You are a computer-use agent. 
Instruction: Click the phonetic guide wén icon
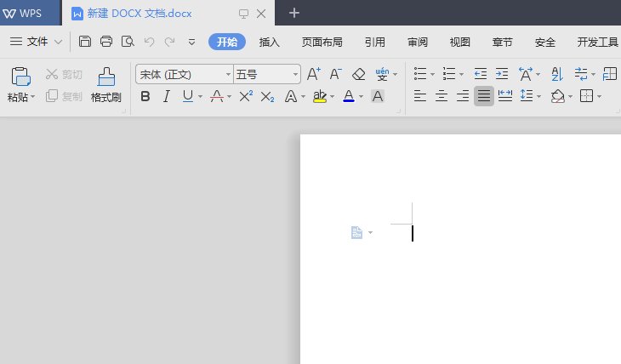(382, 74)
